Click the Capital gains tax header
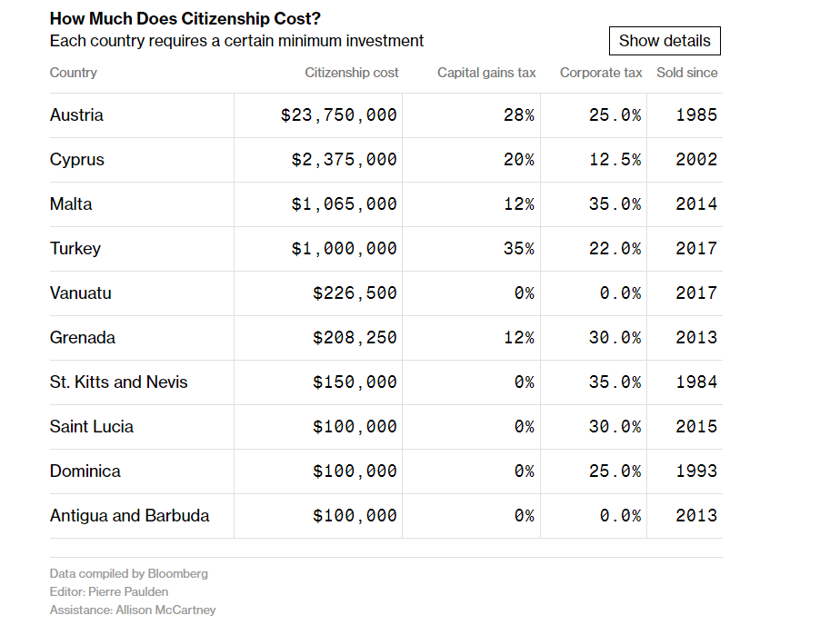Image resolution: width=840 pixels, height=625 pixels. 486,73
